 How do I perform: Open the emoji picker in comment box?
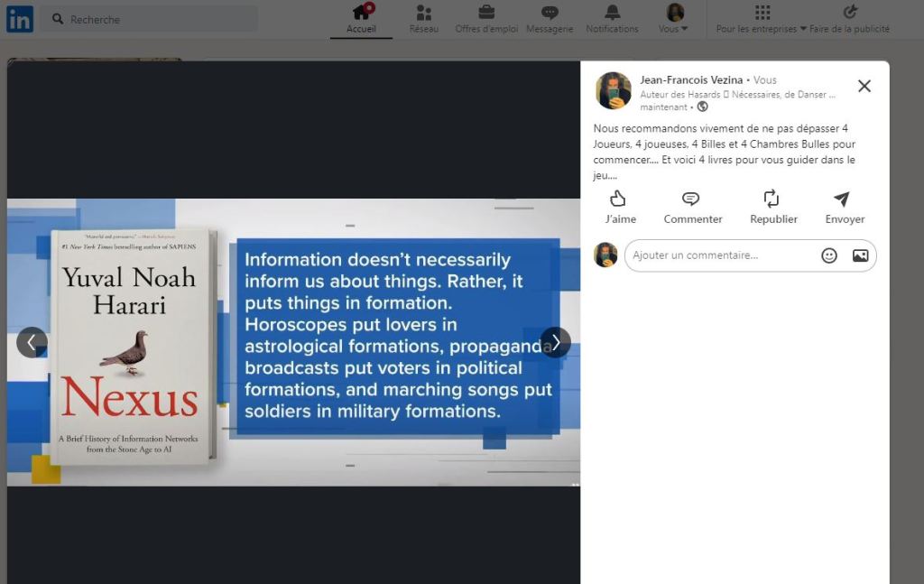(x=829, y=255)
